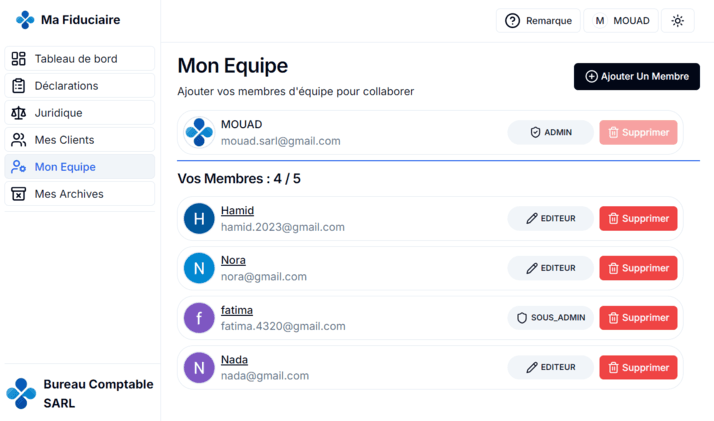Click the Mes Archives box icon
This screenshot has width=714, height=421.
tap(19, 194)
